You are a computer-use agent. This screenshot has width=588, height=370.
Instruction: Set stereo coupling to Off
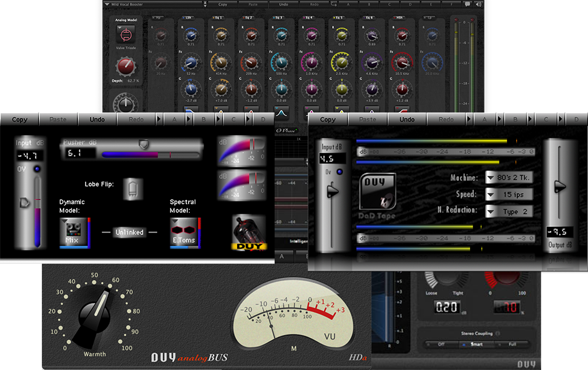[x=440, y=344]
